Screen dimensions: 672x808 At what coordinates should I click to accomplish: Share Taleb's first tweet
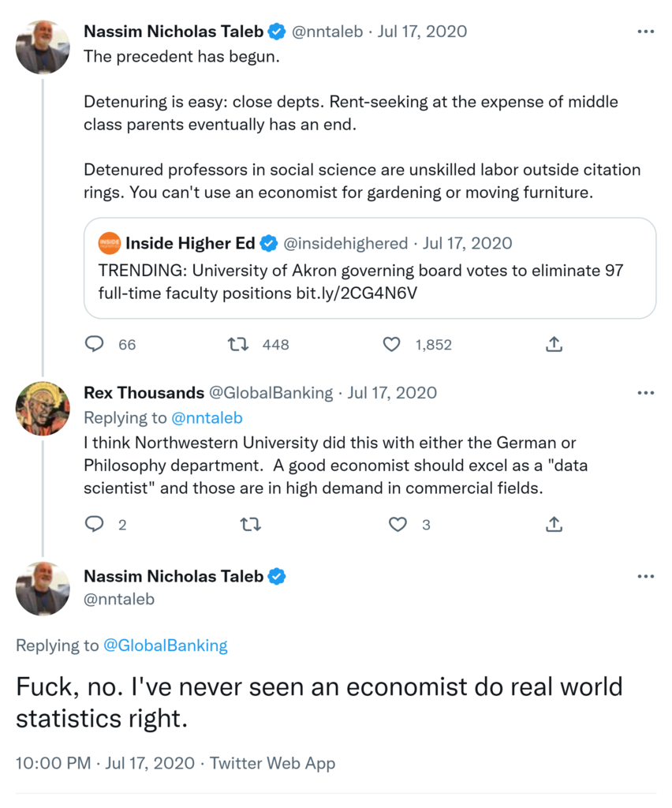pyautogui.click(x=554, y=344)
